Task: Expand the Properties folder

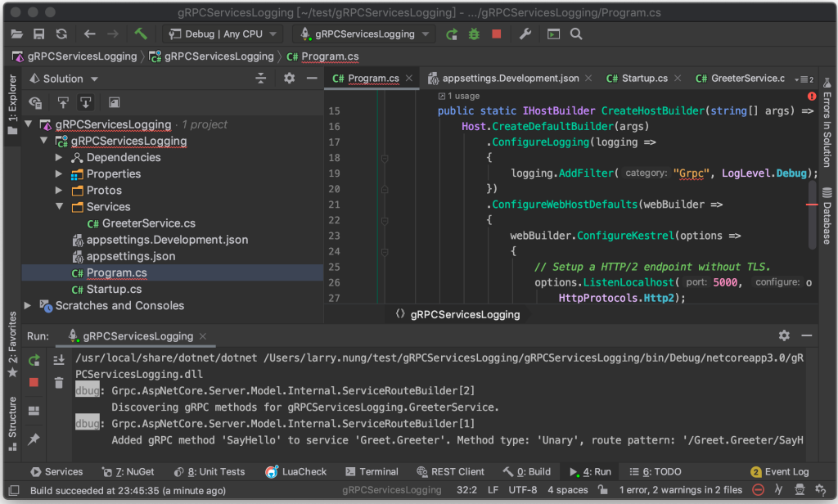Action: pyautogui.click(x=59, y=174)
